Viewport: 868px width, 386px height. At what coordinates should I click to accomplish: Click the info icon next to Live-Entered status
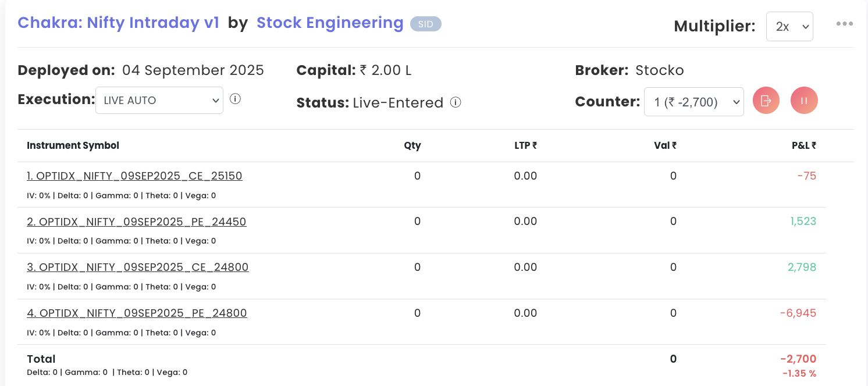456,102
